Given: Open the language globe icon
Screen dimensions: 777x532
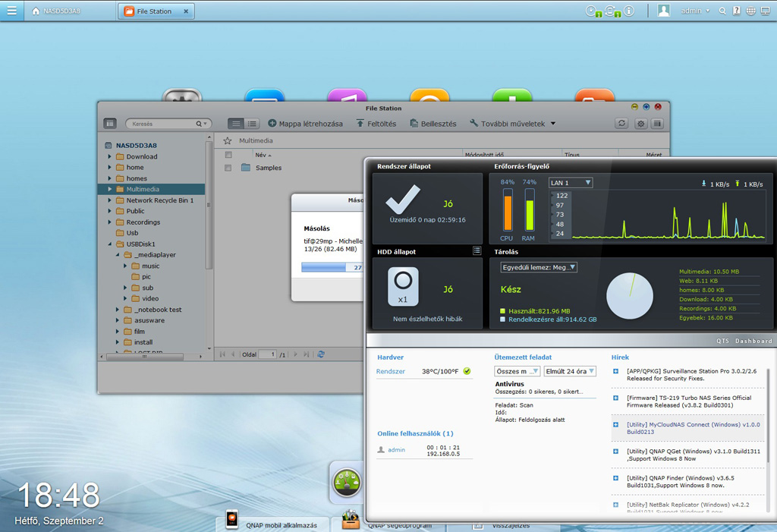Looking at the screenshot, I should (x=751, y=11).
